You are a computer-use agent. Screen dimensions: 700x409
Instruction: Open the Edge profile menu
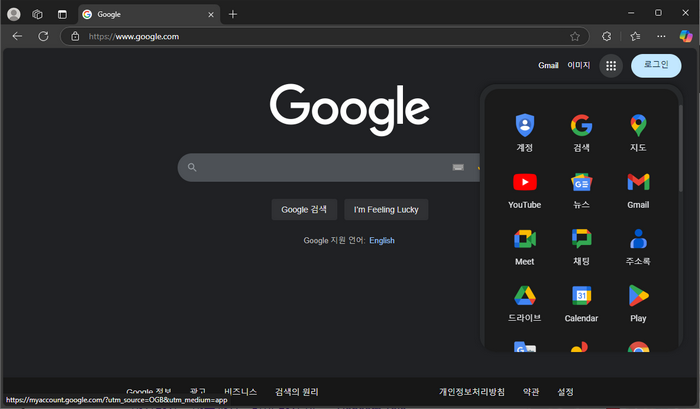coord(14,14)
